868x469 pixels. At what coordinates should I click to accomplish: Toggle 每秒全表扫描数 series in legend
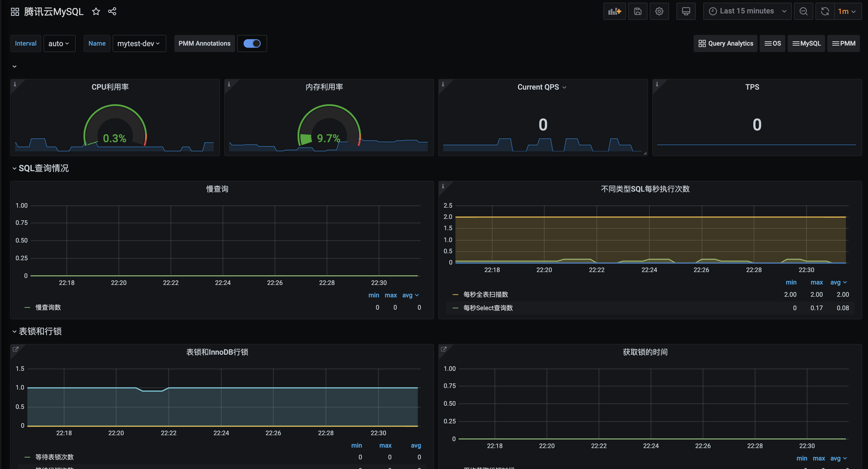(485, 294)
